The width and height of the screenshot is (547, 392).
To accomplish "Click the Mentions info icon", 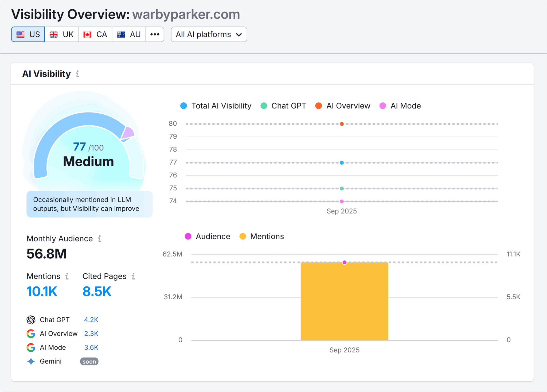I will [67, 276].
